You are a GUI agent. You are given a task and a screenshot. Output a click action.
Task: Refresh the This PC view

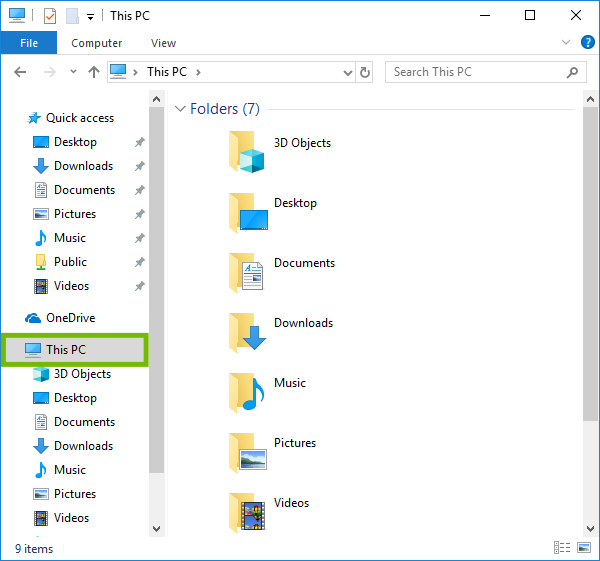tap(365, 72)
